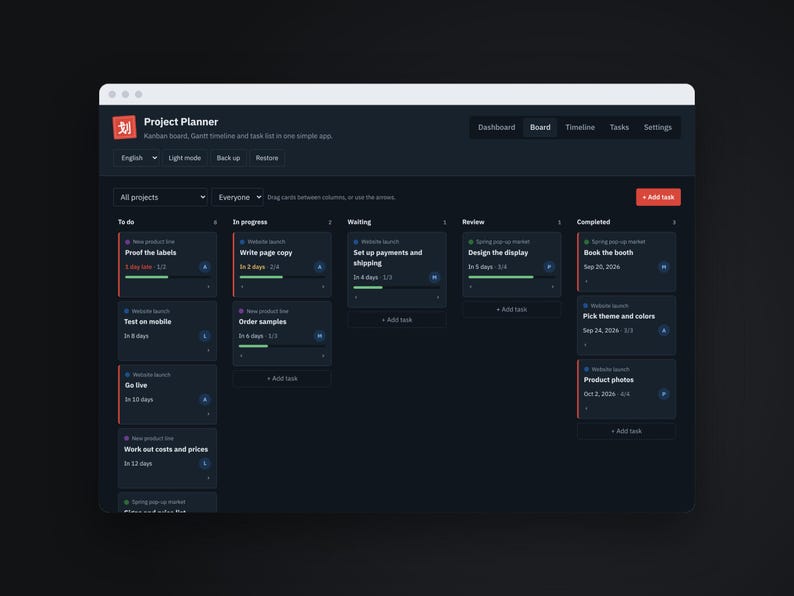Viewport: 794px width, 596px height.
Task: Click right arrow on Design the display card
Action: (552, 287)
